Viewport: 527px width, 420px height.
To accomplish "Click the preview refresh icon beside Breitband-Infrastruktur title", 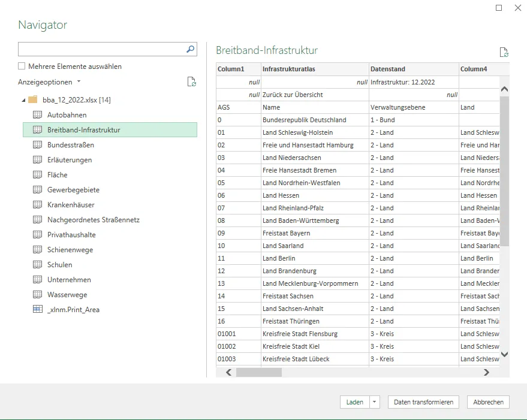I will coord(504,52).
